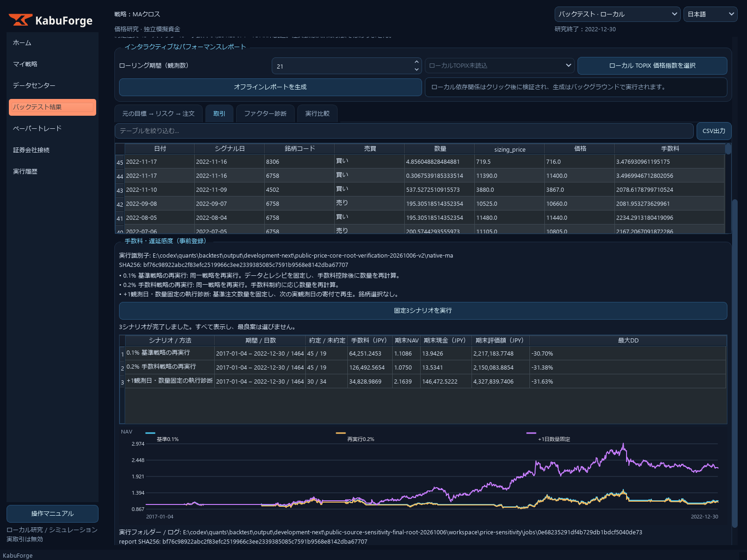Go to マイ戦略 in the sidebar

click(52, 64)
